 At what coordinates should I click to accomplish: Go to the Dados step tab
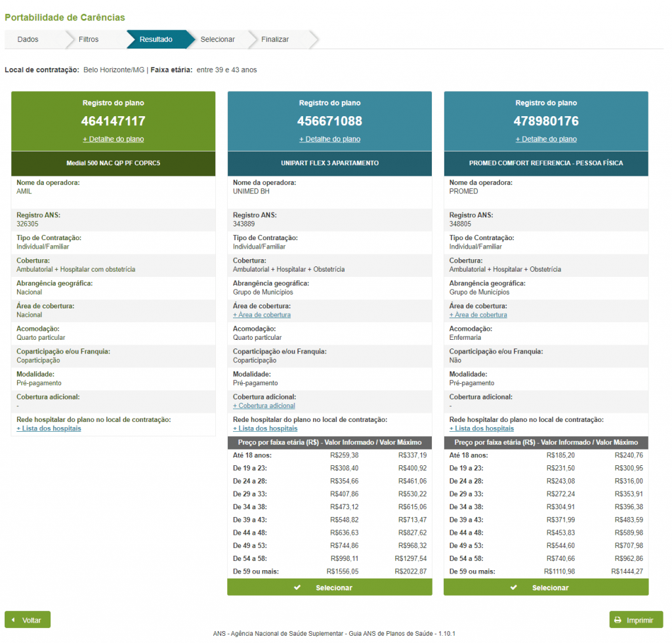[x=28, y=39]
